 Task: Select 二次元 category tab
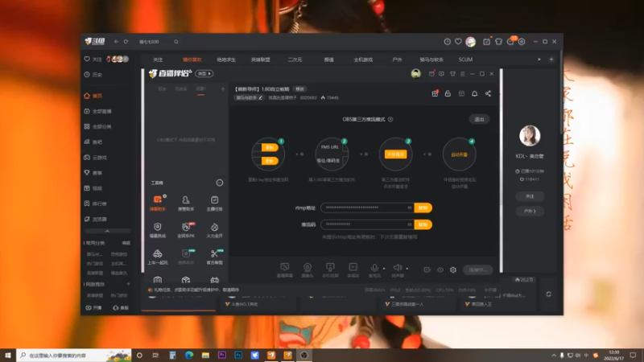tap(295, 60)
